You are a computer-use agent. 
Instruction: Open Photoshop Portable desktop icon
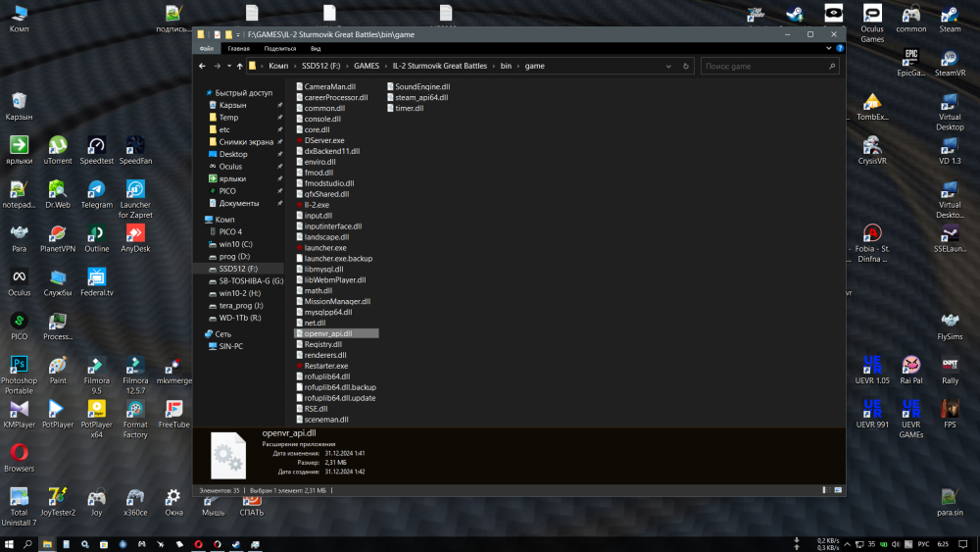tap(19, 375)
